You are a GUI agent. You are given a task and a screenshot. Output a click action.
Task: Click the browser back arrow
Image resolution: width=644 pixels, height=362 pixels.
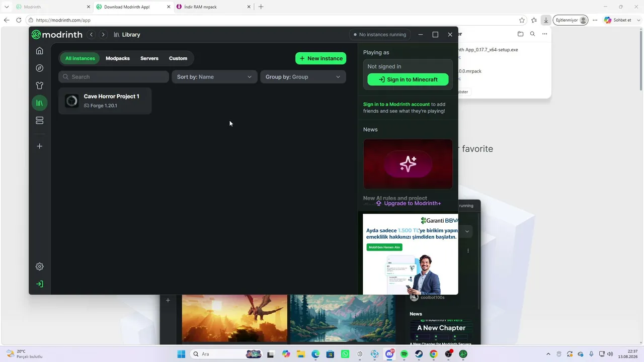pyautogui.click(x=7, y=20)
